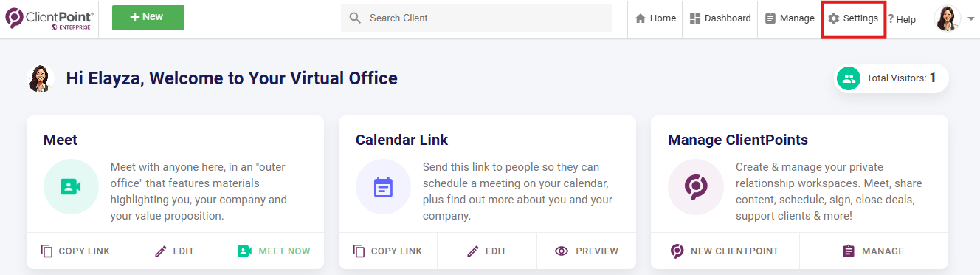Expand the account dropdown arrow
This screenshot has height=275, width=980.
[x=970, y=19]
